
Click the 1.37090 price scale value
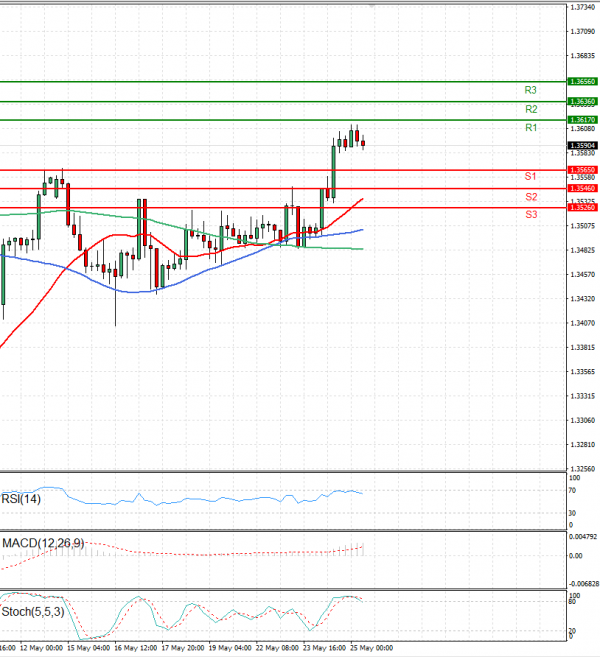click(x=582, y=31)
